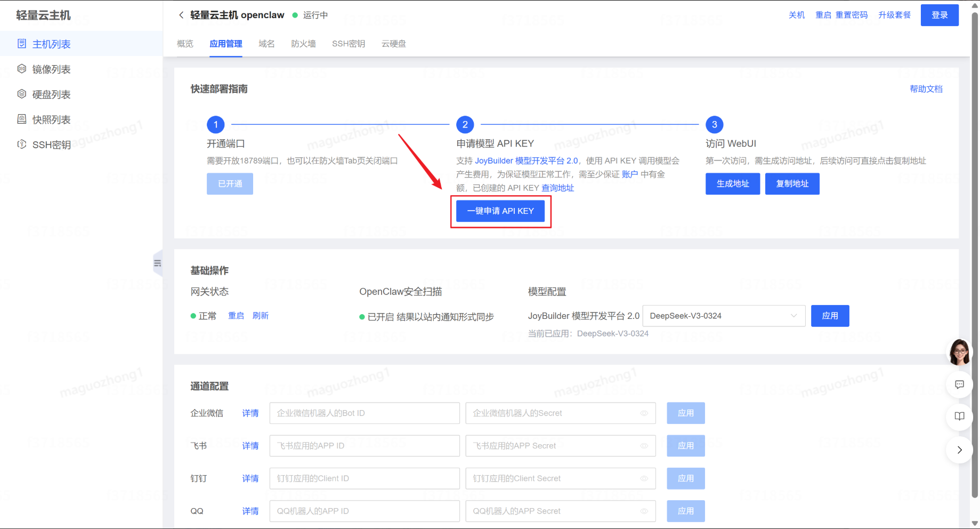Viewport: 980px width, 529px height.
Task: Open the customer service avatar chat
Action: click(959, 352)
